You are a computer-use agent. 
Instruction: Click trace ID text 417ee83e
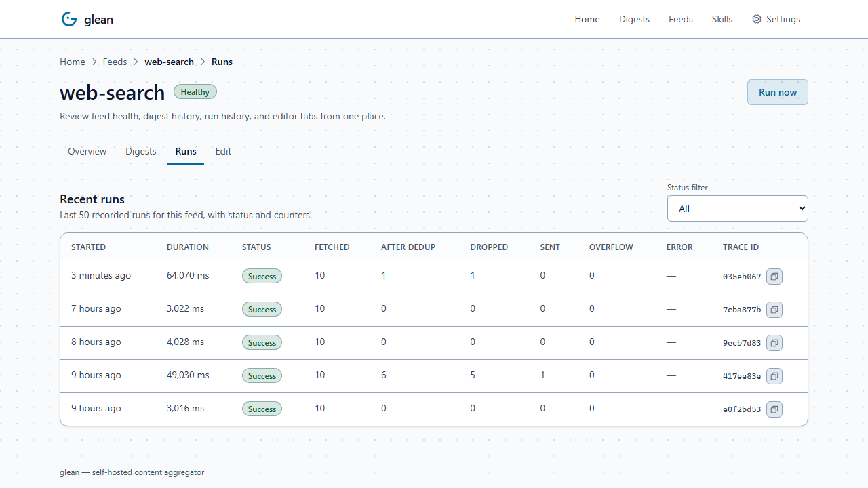coord(742,376)
